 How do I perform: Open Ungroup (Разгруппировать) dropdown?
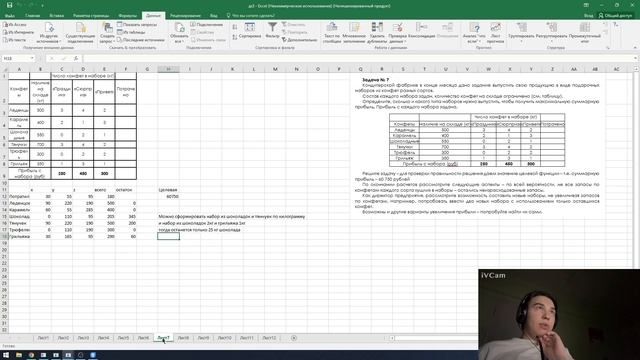point(551,33)
